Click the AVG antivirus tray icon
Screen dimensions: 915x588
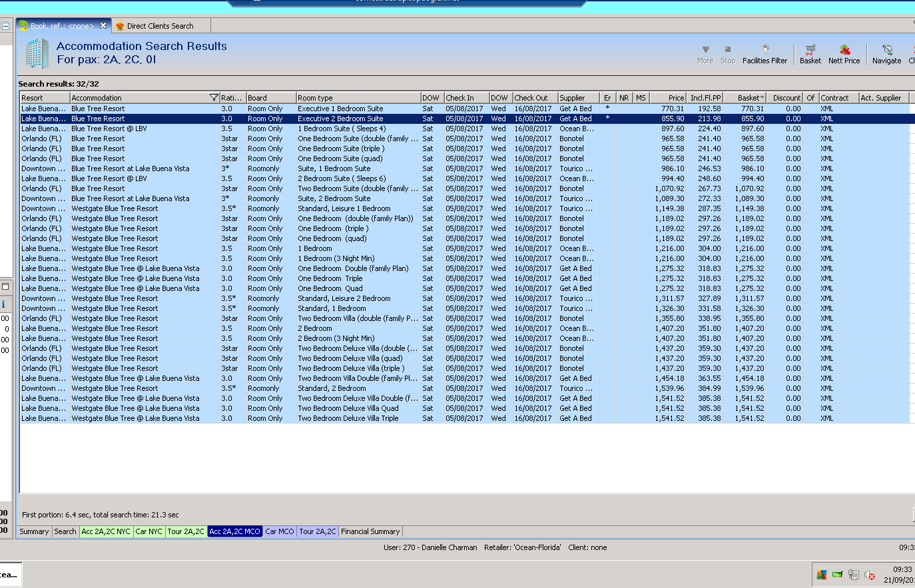click(x=822, y=575)
